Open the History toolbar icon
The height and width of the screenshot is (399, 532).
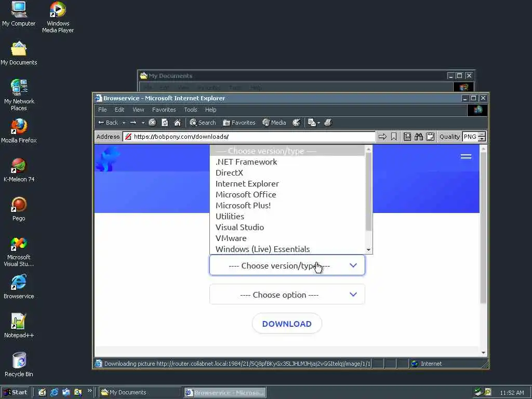[x=297, y=123]
